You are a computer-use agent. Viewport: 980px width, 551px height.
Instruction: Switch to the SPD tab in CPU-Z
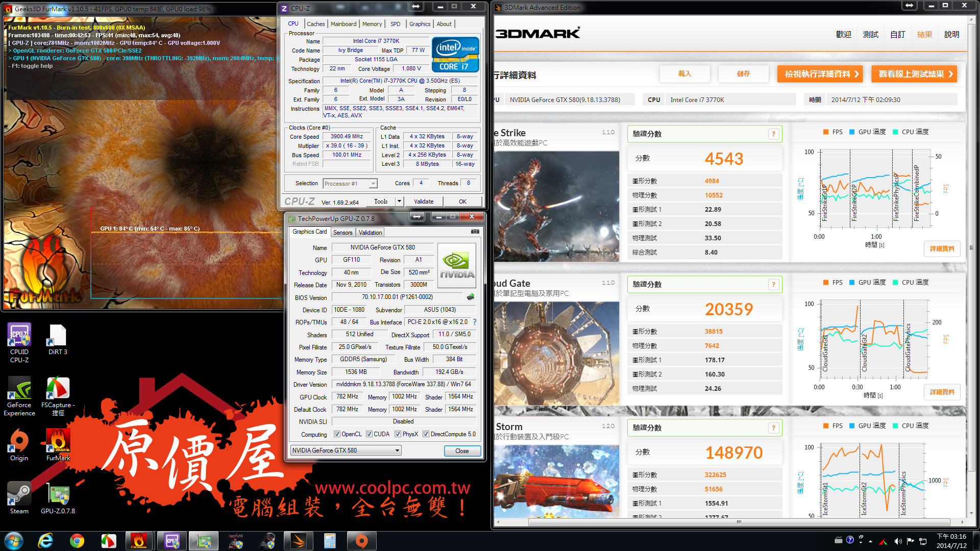tap(396, 24)
